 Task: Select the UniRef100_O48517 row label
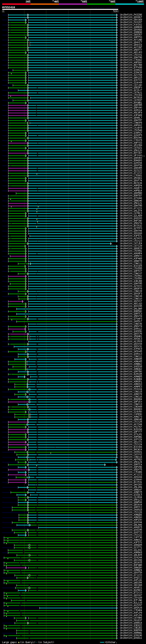[131, 321]
